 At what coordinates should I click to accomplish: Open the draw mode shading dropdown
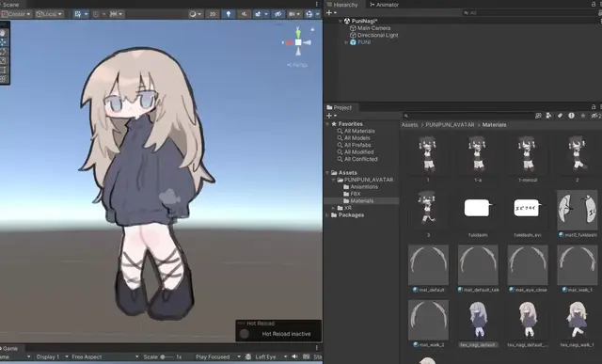(x=196, y=14)
